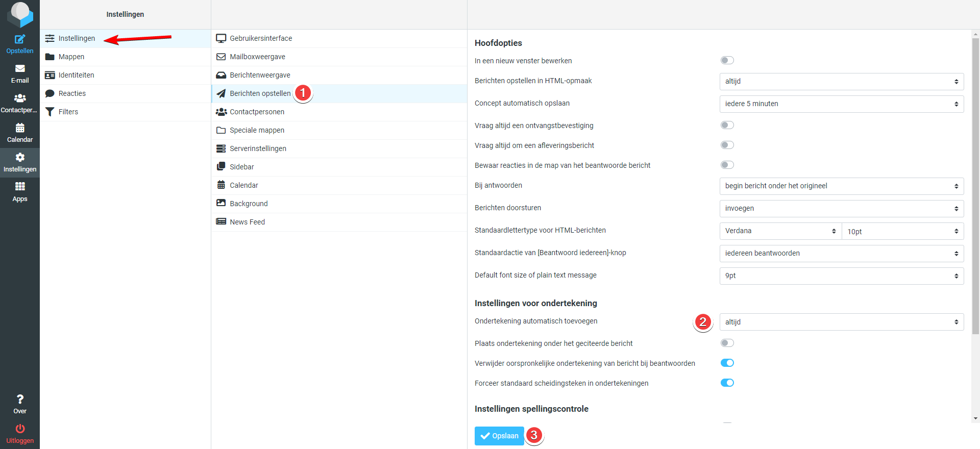The image size is (980, 449).
Task: Open the Verdana font dropdown
Action: pos(780,231)
